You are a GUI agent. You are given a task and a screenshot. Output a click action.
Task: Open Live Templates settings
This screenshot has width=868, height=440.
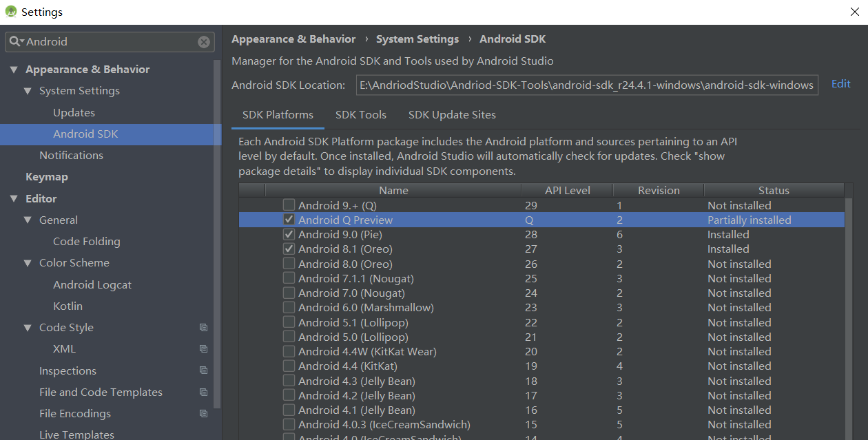pyautogui.click(x=76, y=434)
